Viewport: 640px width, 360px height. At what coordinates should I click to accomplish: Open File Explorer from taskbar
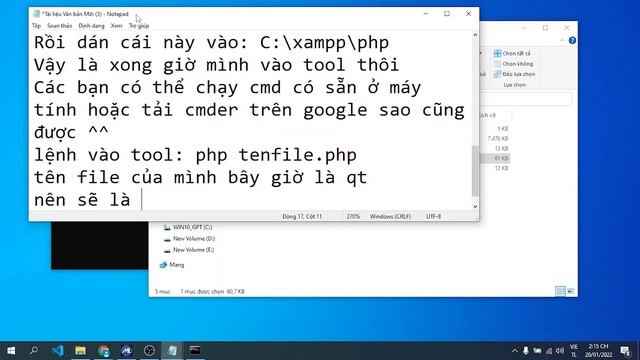tap(80, 351)
